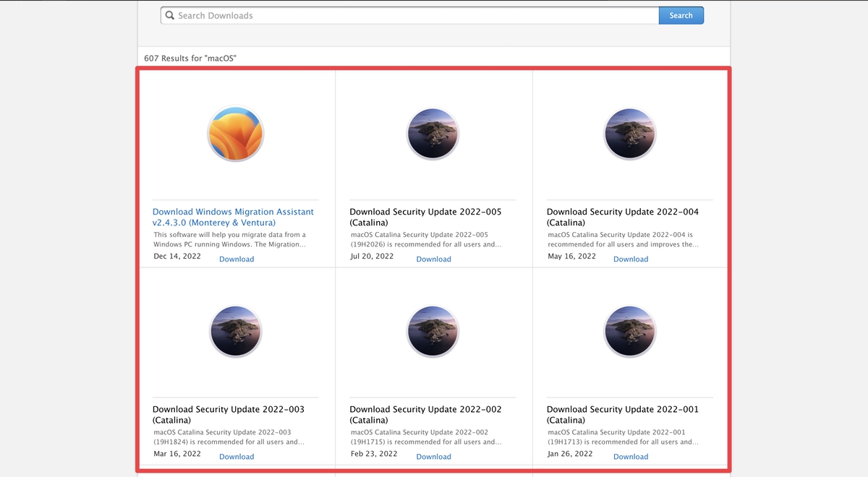This screenshot has width=868, height=477.
Task: Download Security Update 2022-003 dated Mar 16
Action: tap(237, 457)
